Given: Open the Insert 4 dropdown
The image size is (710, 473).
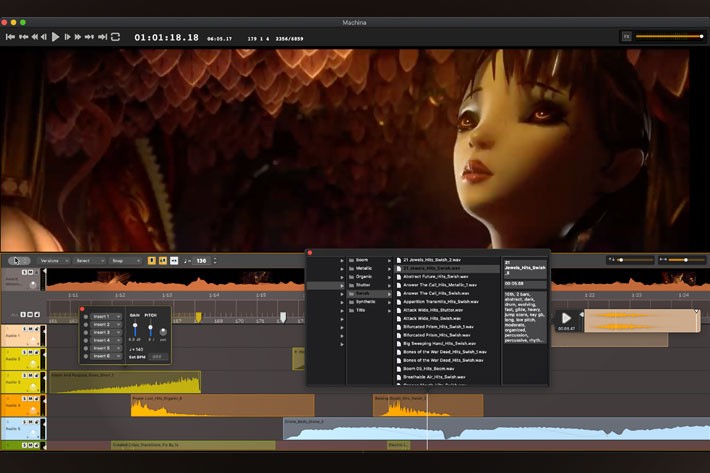Looking at the screenshot, I should [x=106, y=340].
